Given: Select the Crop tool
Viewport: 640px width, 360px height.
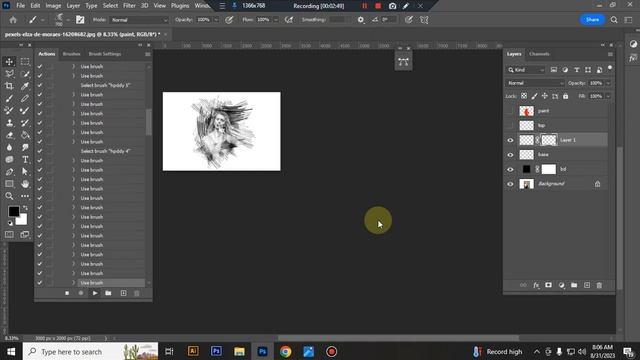Looking at the screenshot, I should pos(9,86).
